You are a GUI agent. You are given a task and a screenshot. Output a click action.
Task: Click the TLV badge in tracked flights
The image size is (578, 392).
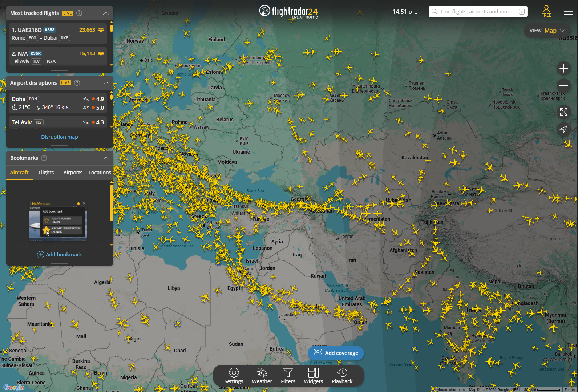pyautogui.click(x=36, y=61)
